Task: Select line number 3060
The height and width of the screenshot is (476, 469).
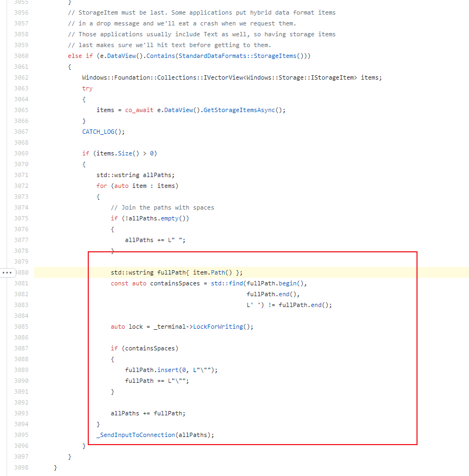Action: pyautogui.click(x=21, y=56)
